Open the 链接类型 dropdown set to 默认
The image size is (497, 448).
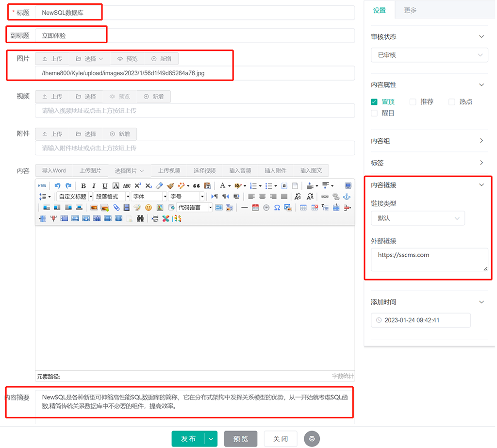point(417,218)
